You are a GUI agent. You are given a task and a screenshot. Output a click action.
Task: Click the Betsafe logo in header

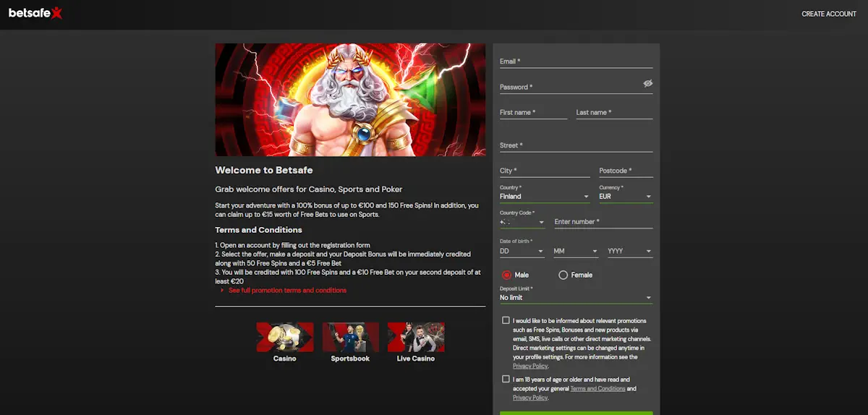coord(35,13)
